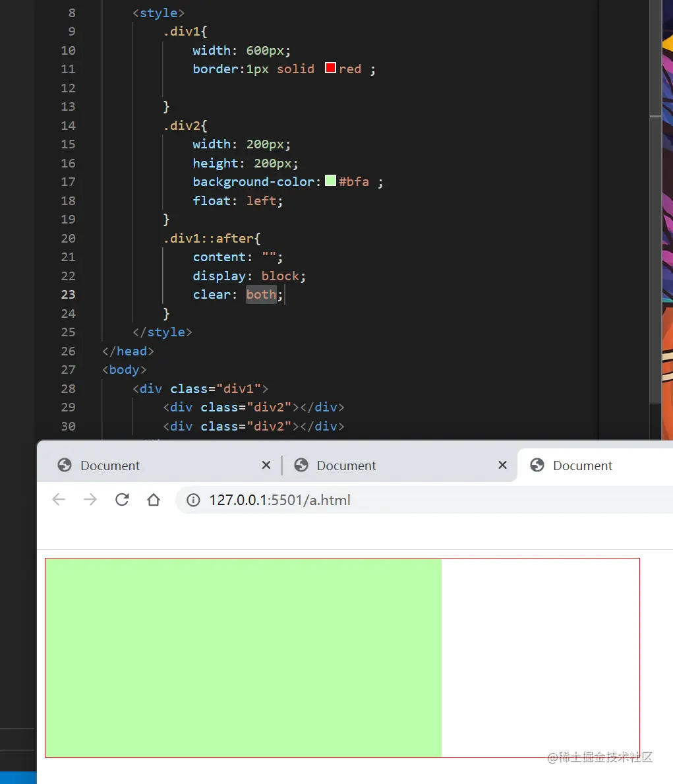Open the browser home page icon
673x784 pixels.
click(x=154, y=500)
